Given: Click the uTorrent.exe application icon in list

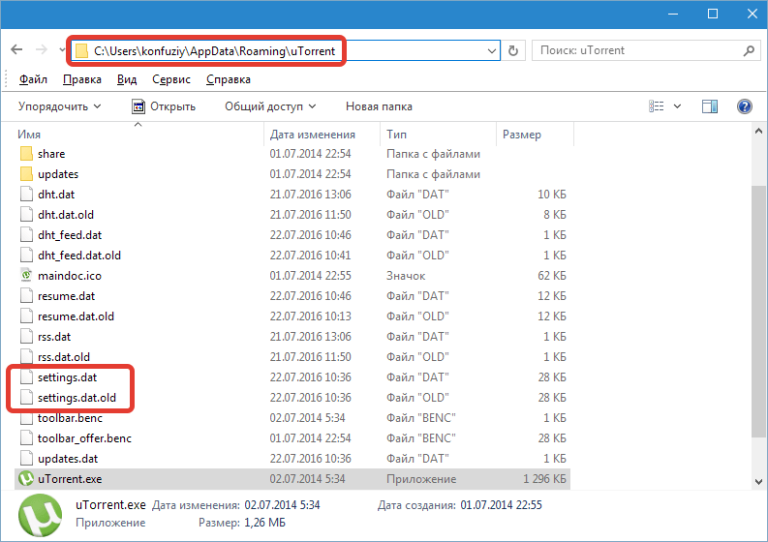Looking at the screenshot, I should coord(26,478).
